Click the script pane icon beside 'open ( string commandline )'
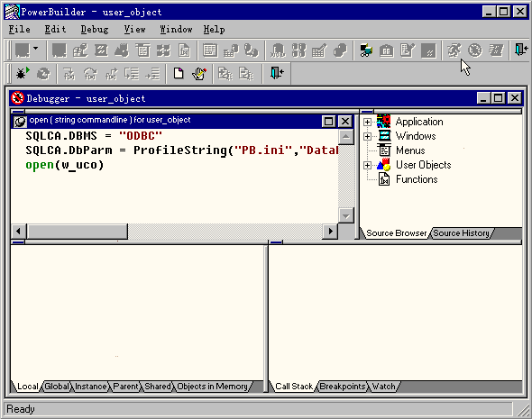The height and width of the screenshot is (419, 532). point(20,121)
